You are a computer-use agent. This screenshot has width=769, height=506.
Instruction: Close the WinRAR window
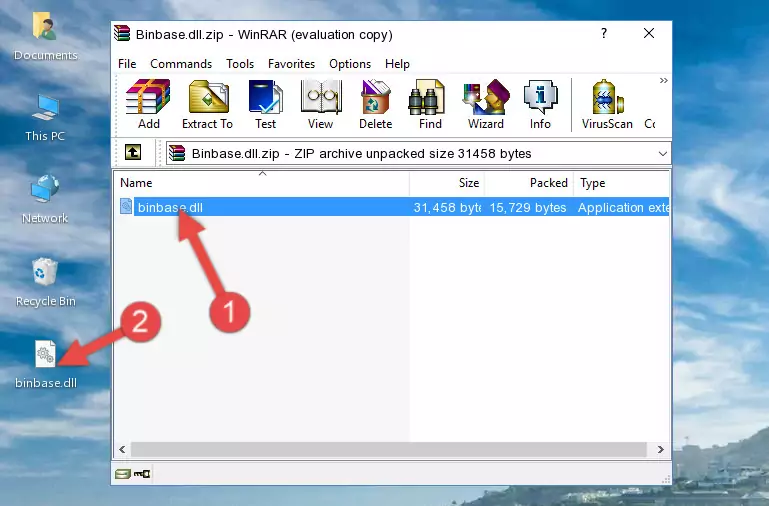pyautogui.click(x=649, y=33)
